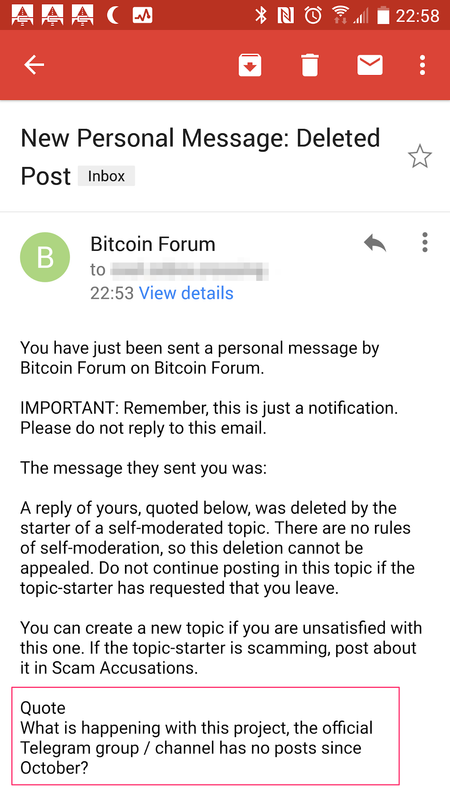
Task: Tap the battery indicator in status bar
Action: coord(383,16)
